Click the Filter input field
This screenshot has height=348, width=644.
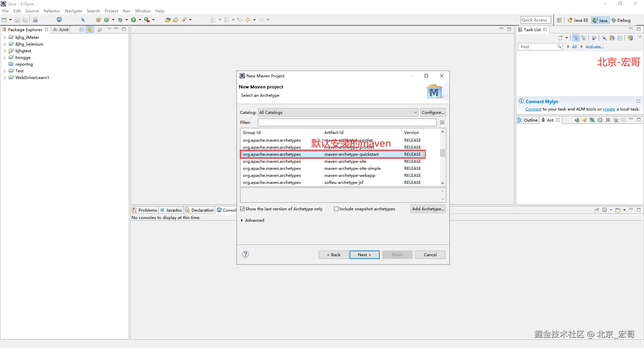[347, 123]
